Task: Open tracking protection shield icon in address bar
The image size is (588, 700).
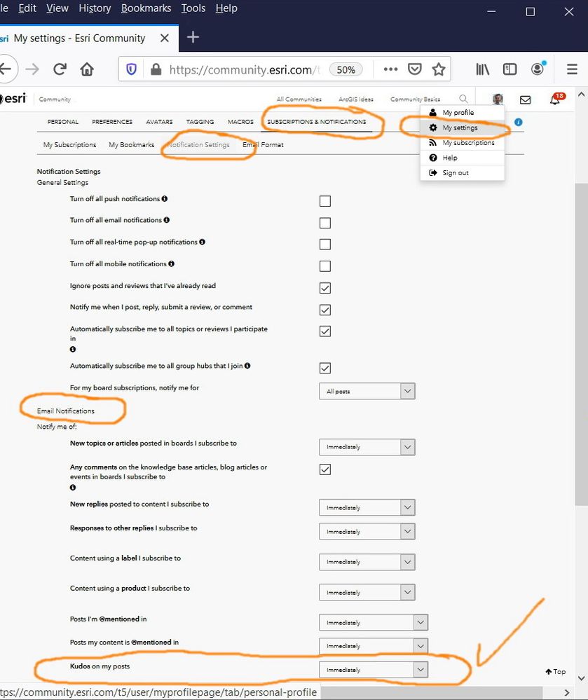Action: point(131,69)
